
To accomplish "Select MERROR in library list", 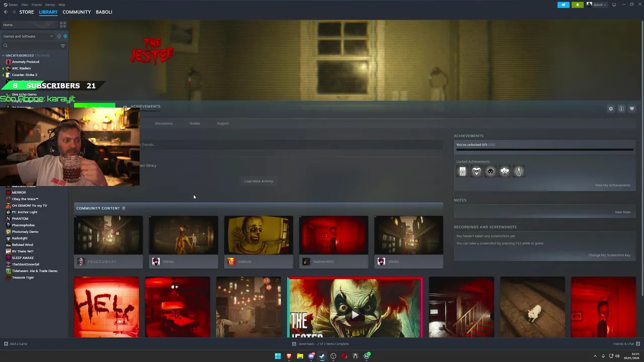I will (x=19, y=193).
